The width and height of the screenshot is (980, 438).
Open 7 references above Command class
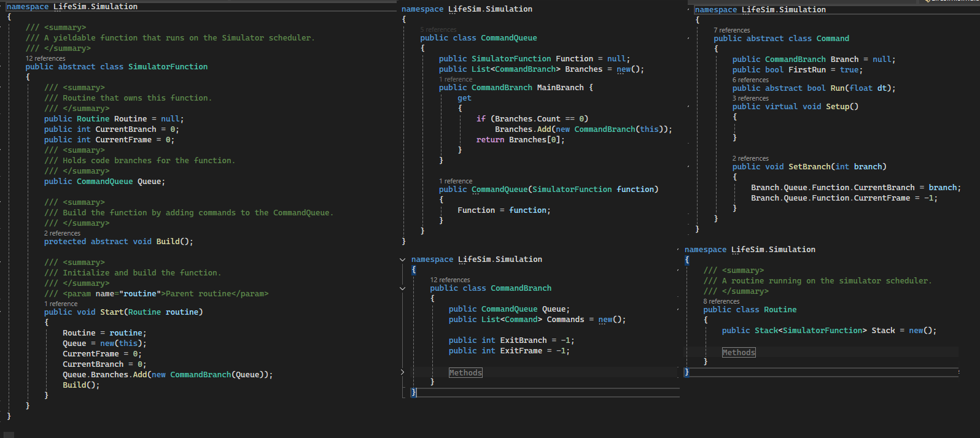pyautogui.click(x=732, y=30)
